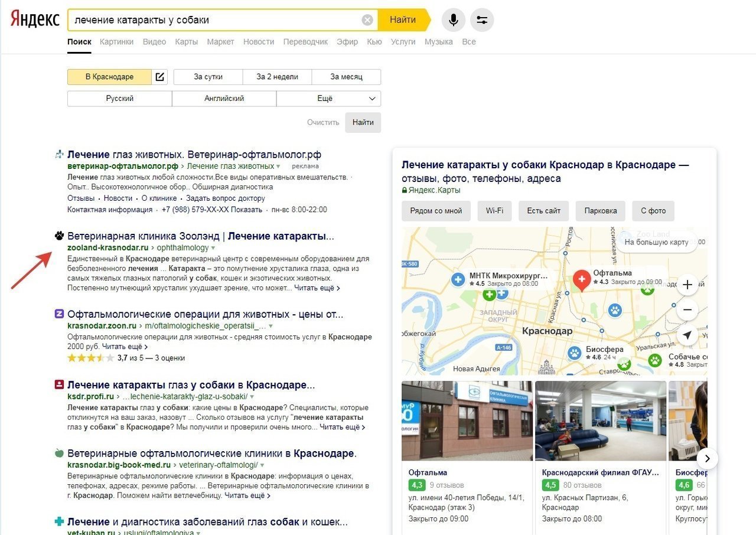Viewport: 756px width, 535px height.
Task: Filter results to Английский language
Action: (224, 99)
